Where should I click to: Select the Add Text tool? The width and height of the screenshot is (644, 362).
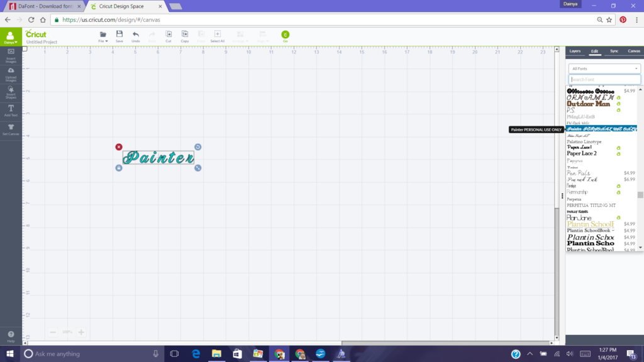click(x=11, y=111)
